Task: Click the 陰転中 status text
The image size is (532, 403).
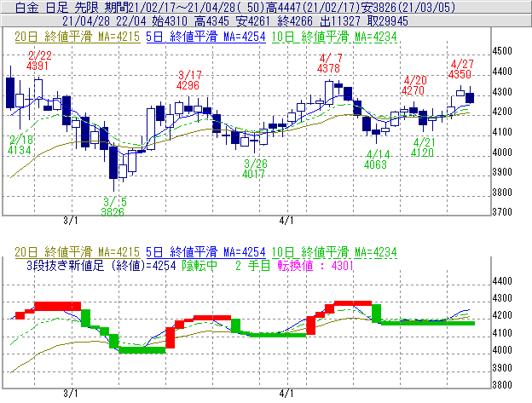Action: coord(199,265)
